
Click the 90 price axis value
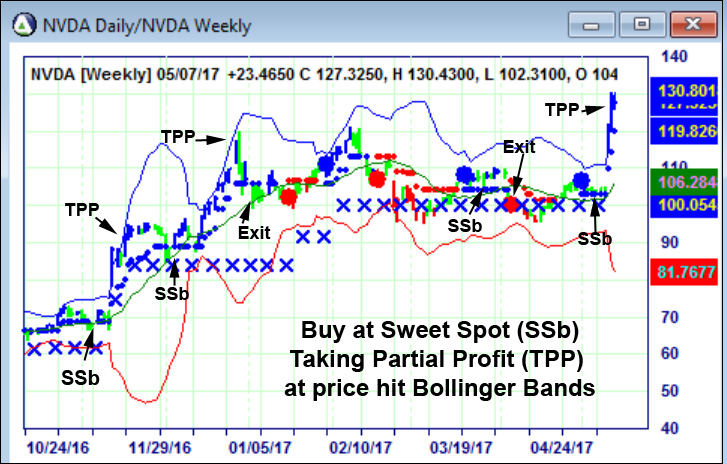tap(670, 242)
